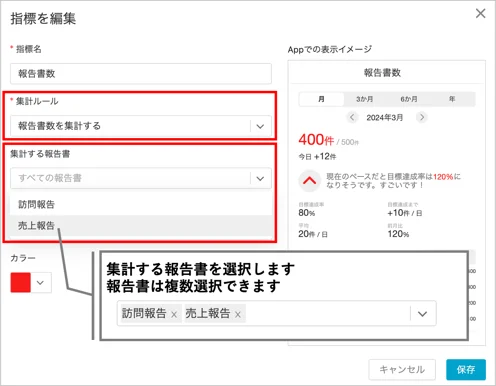The width and height of the screenshot is (496, 386).
Task: Click the 指標を編集 dialog title
Action: tap(43, 18)
